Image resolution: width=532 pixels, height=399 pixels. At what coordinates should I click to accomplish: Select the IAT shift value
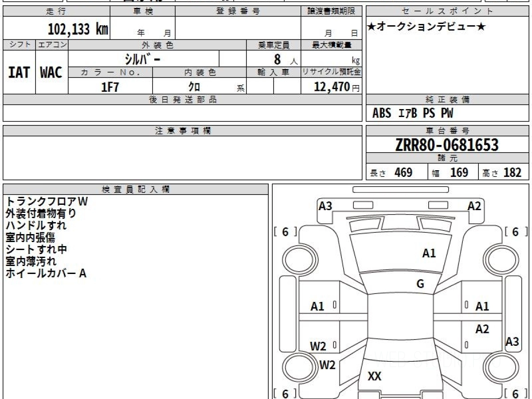pyautogui.click(x=19, y=72)
